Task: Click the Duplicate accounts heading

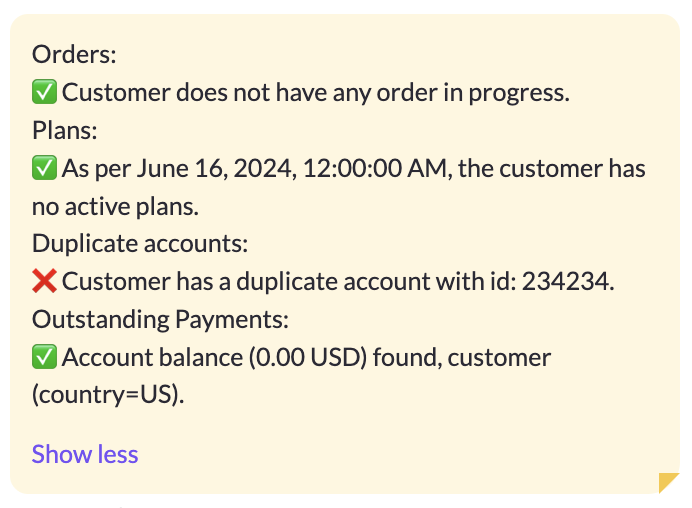Action: (140, 243)
